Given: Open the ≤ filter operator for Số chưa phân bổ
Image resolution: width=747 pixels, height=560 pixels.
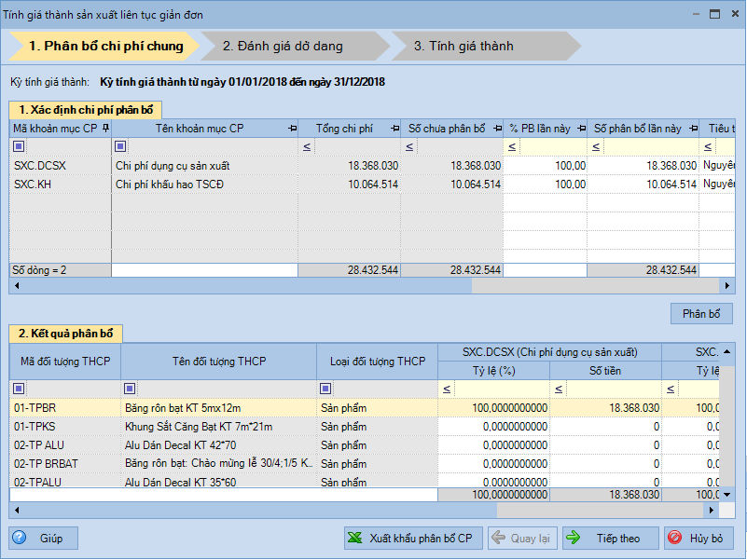Looking at the screenshot, I should 409,146.
